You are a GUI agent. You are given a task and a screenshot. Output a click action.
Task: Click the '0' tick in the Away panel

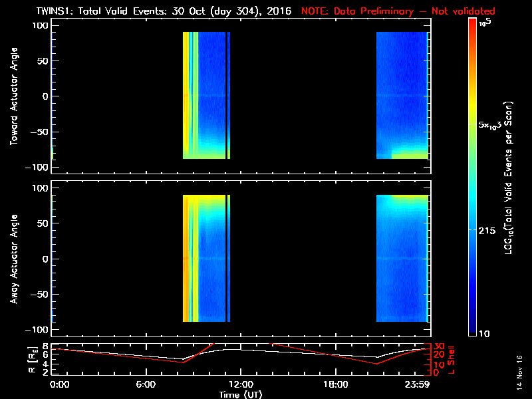coord(45,259)
